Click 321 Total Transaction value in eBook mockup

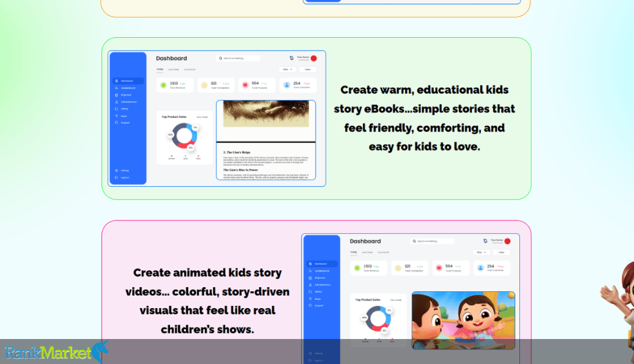pos(214,84)
